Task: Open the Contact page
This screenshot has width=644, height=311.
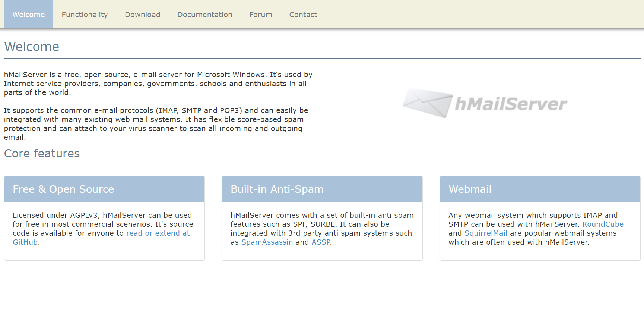Action: (303, 15)
